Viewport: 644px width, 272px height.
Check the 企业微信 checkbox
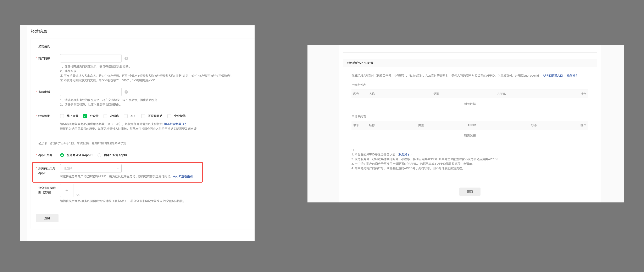[x=169, y=116]
